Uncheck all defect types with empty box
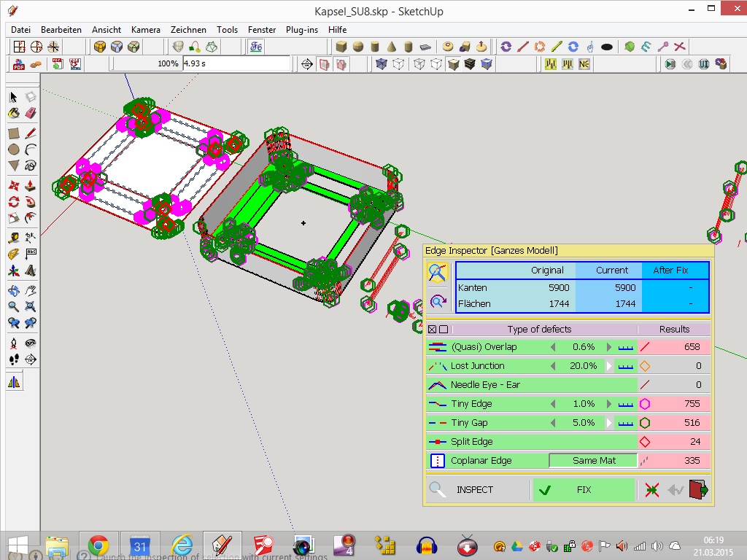Image resolution: width=747 pixels, height=560 pixels. pos(444,330)
